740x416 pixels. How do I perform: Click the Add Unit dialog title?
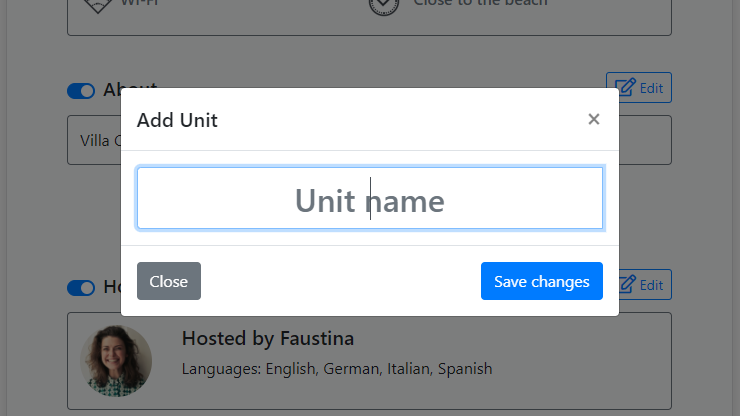pyautogui.click(x=177, y=120)
